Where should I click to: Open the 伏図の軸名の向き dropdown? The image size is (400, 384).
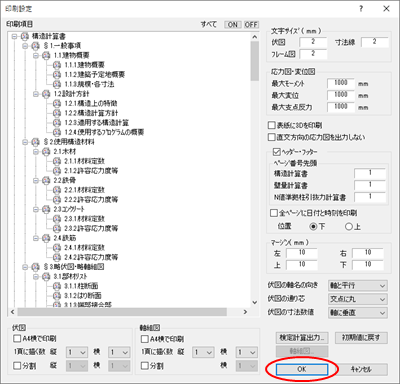358,285
